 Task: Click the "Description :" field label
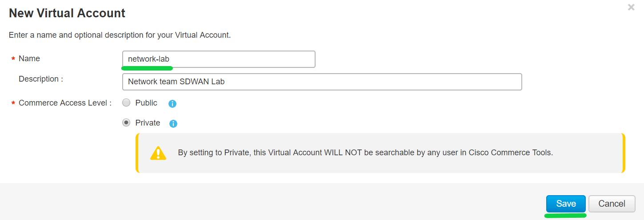(x=41, y=79)
